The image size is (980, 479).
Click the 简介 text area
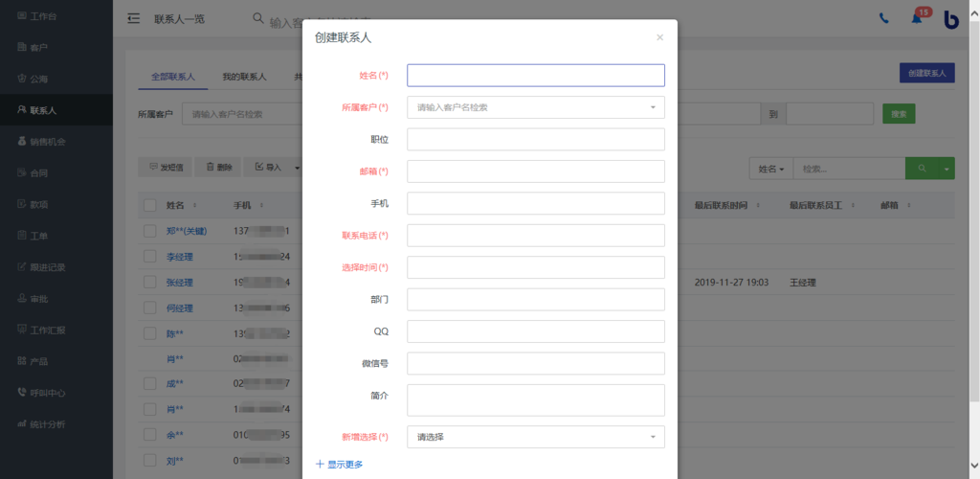pos(536,400)
